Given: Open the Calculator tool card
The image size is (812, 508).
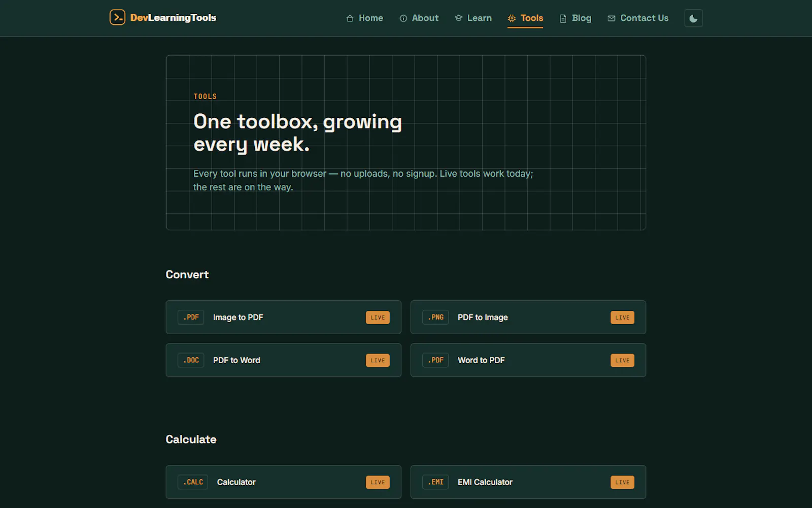Looking at the screenshot, I should click(283, 482).
